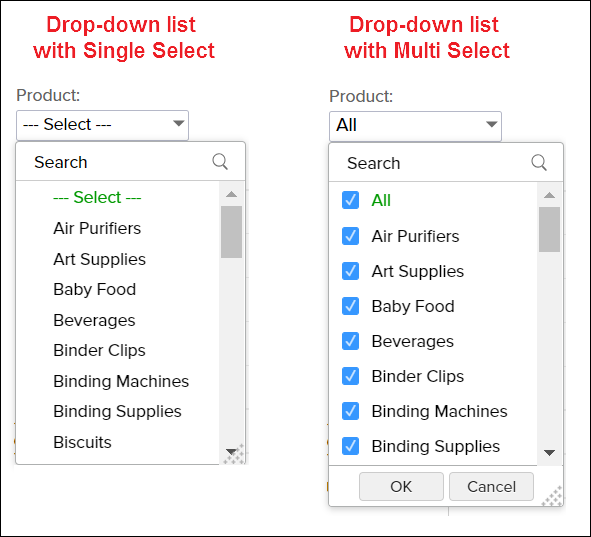The height and width of the screenshot is (537, 591).
Task: Toggle the Air Purifiers checkbox
Action: tap(350, 236)
